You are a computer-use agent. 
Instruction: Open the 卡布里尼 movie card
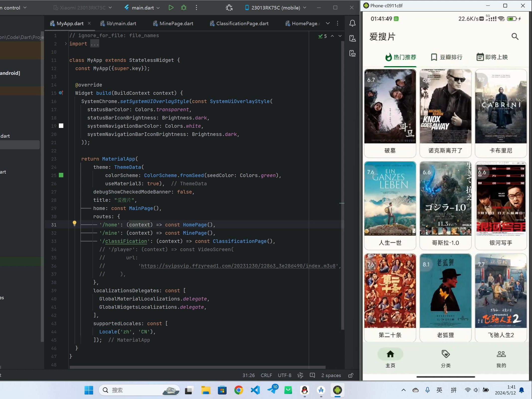(501, 113)
